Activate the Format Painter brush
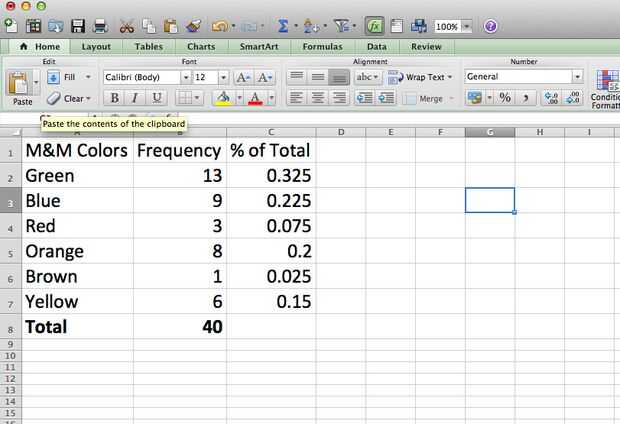The height and width of the screenshot is (424, 620). coord(193,26)
